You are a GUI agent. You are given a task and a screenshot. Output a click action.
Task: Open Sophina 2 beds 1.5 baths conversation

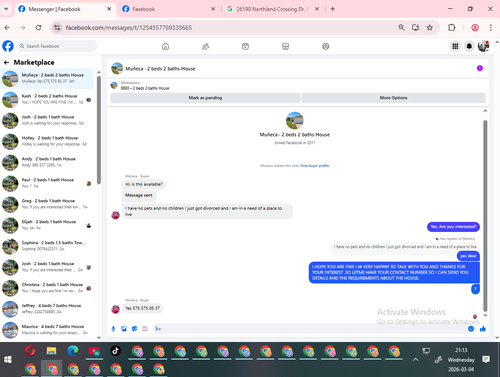(x=47, y=246)
